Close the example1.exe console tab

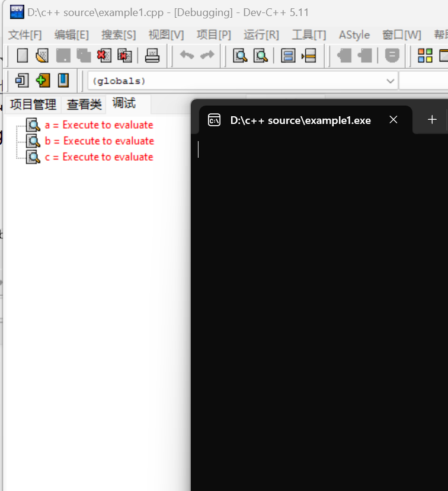click(x=393, y=120)
